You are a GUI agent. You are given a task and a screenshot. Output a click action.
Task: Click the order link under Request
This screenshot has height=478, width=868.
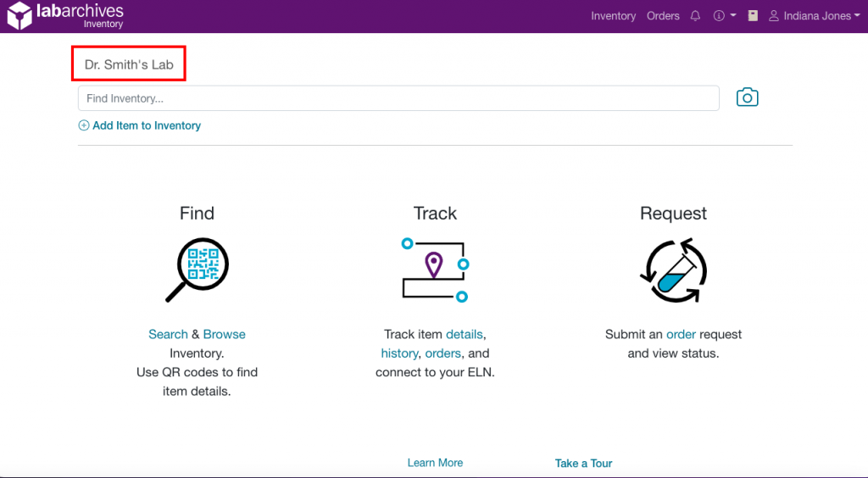click(681, 334)
